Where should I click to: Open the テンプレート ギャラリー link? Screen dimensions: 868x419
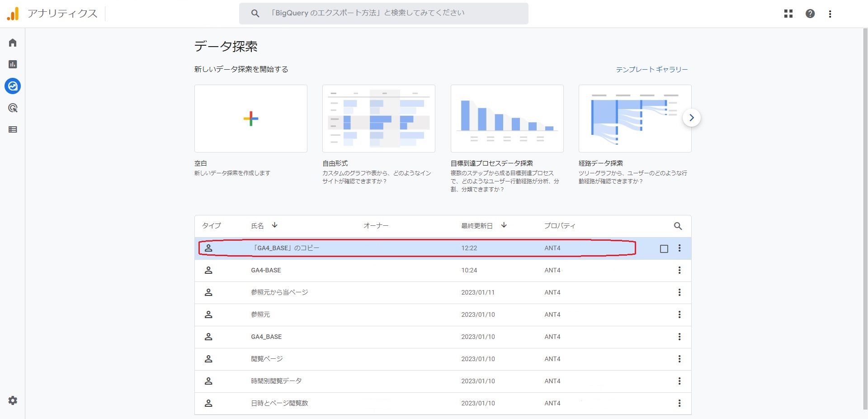click(651, 69)
